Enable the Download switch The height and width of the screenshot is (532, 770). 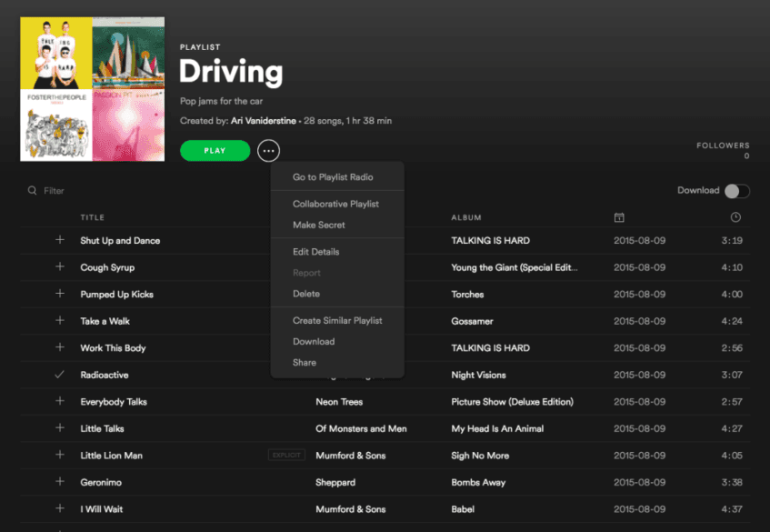tap(736, 190)
